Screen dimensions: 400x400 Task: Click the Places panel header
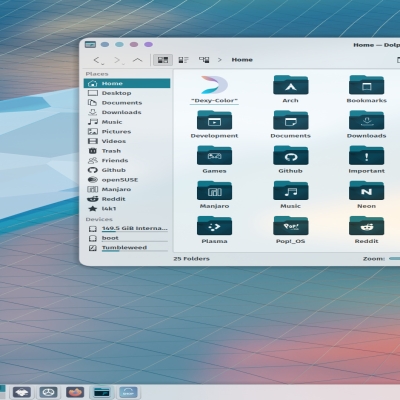[97, 74]
